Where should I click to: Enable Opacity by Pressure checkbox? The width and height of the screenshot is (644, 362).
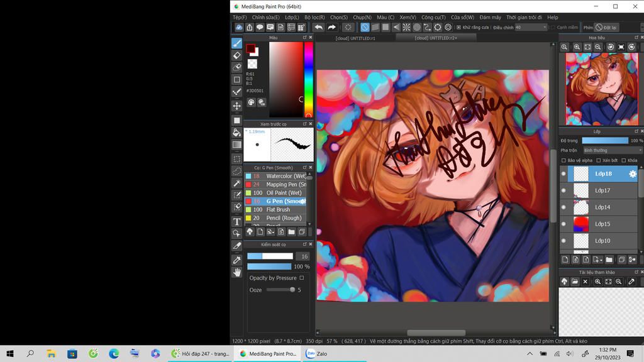point(302,278)
